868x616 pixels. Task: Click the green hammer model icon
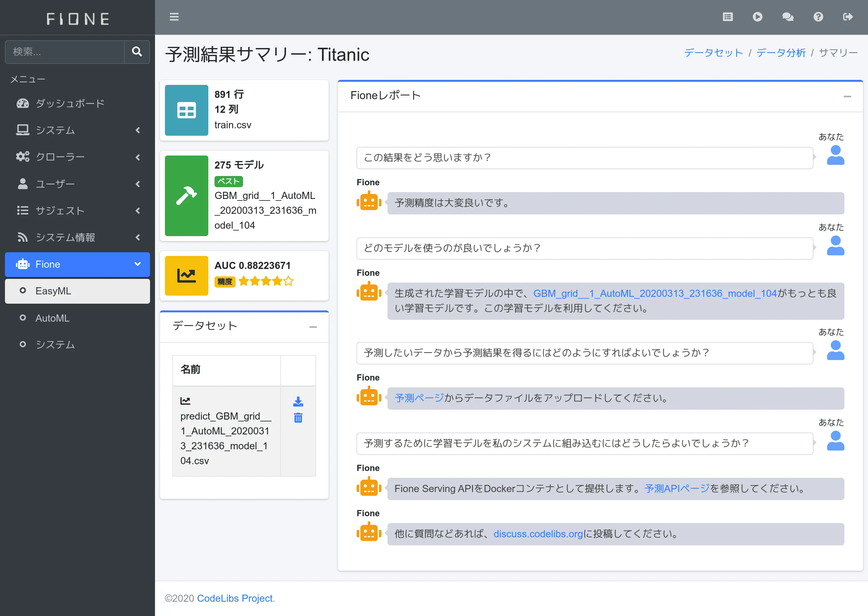coord(186,196)
